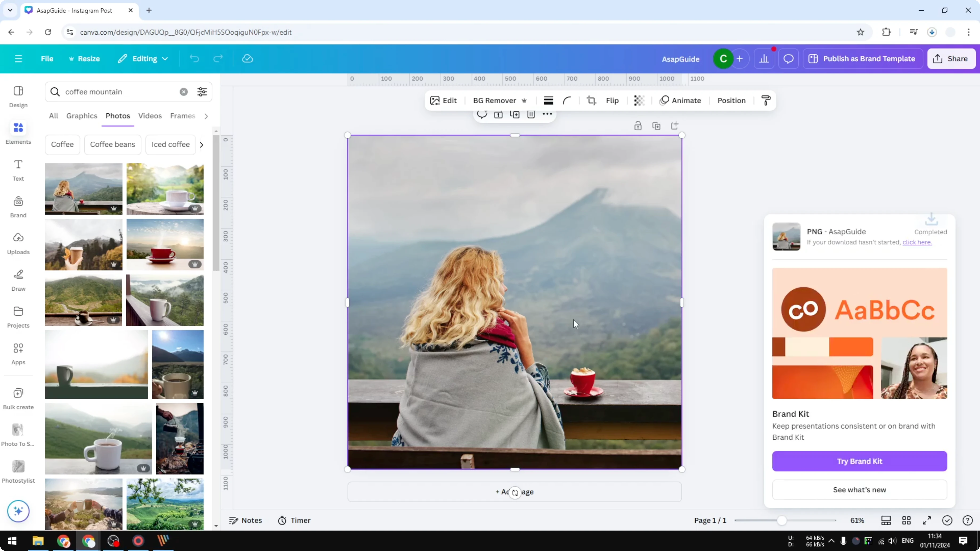Click the Try Brand Kit button

pos(859,461)
